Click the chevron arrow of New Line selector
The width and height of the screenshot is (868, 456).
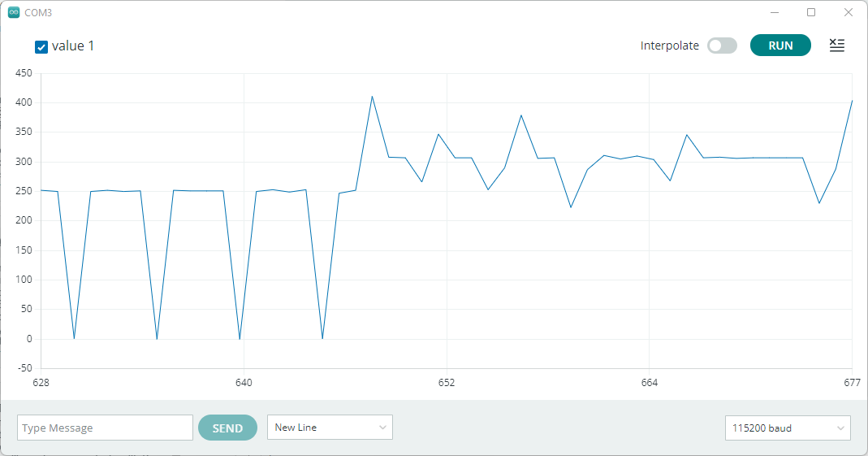pos(382,428)
